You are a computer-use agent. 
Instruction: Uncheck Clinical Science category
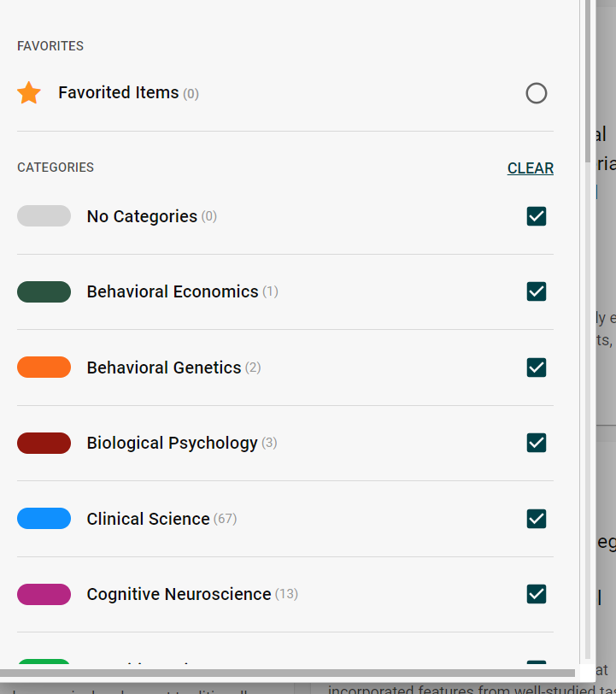[x=537, y=519]
